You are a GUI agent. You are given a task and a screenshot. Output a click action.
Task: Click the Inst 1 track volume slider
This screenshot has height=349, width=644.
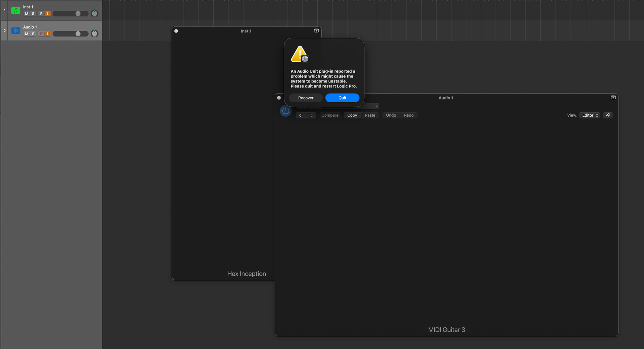point(70,14)
